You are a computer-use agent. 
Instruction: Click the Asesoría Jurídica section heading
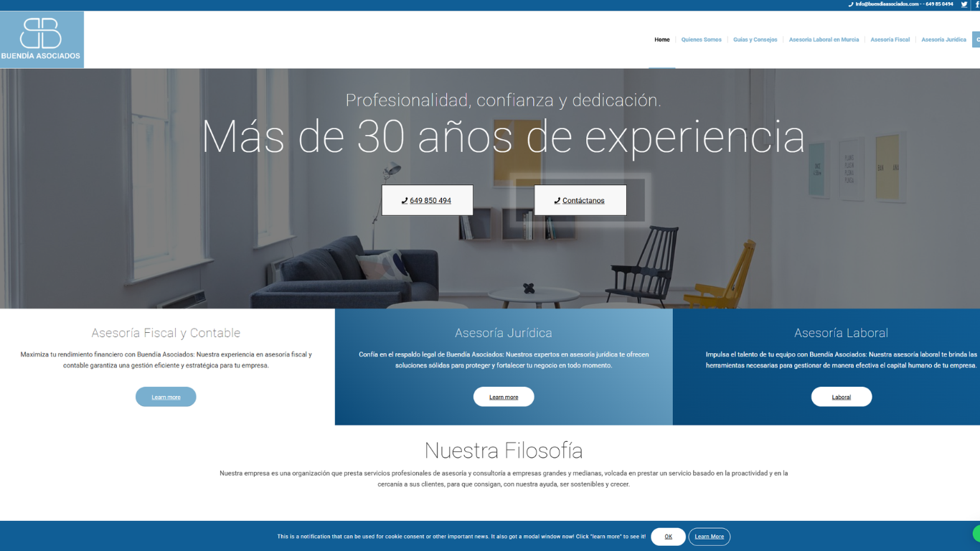[x=504, y=333]
